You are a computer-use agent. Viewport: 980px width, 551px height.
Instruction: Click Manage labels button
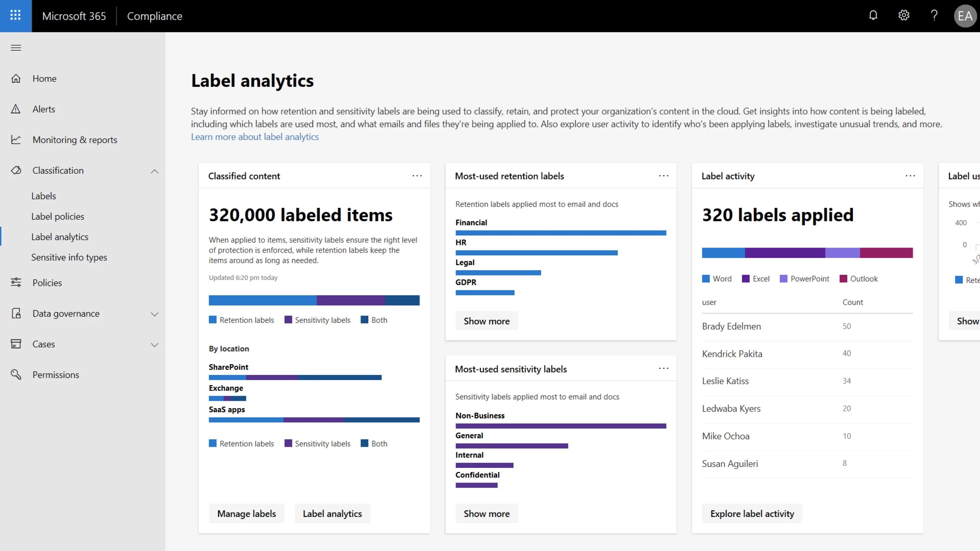(x=246, y=513)
